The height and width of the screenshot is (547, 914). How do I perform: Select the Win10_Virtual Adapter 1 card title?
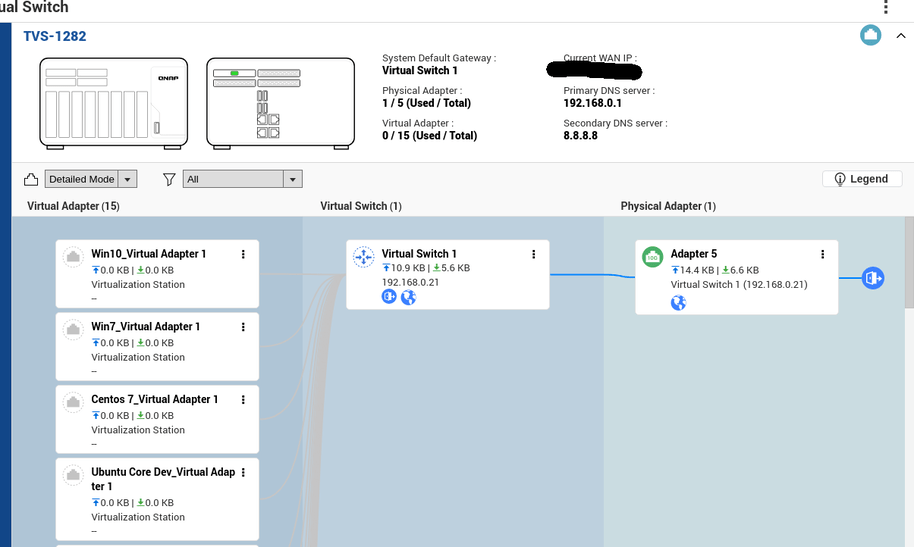(149, 254)
